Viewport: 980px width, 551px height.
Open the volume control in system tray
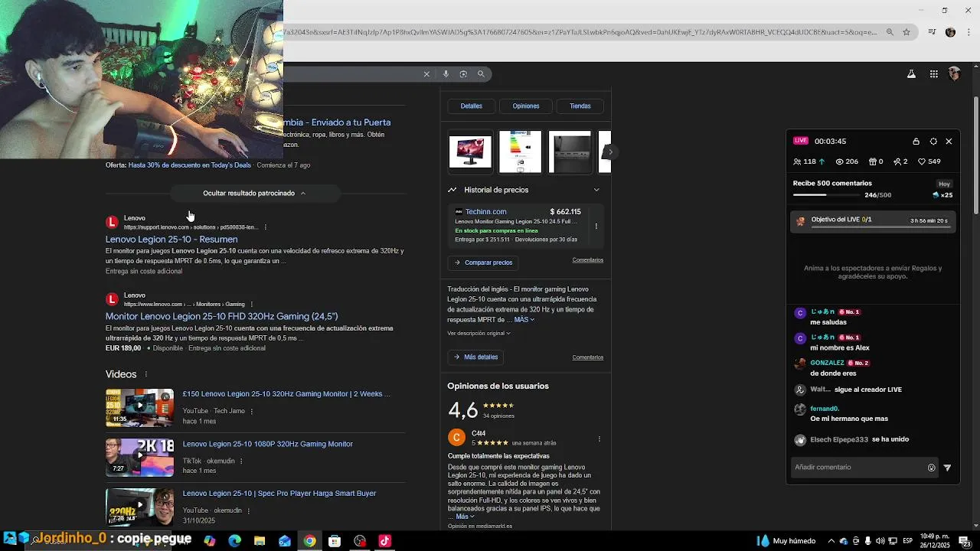[880, 541]
